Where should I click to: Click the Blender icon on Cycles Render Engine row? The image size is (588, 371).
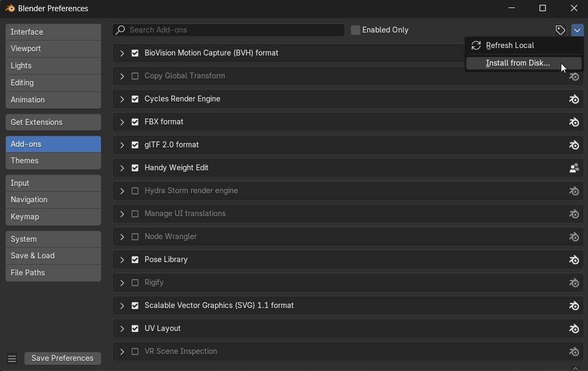(574, 99)
